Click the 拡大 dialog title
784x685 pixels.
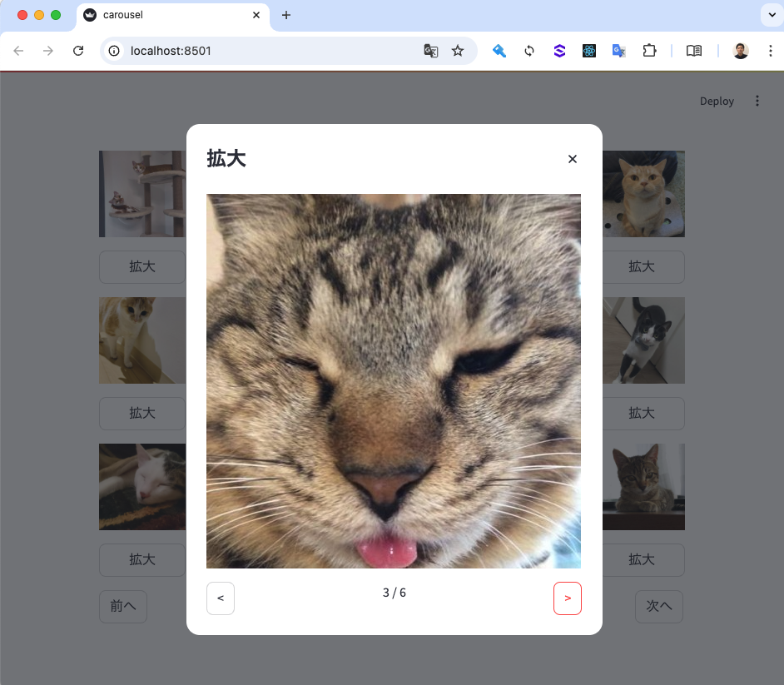point(226,158)
